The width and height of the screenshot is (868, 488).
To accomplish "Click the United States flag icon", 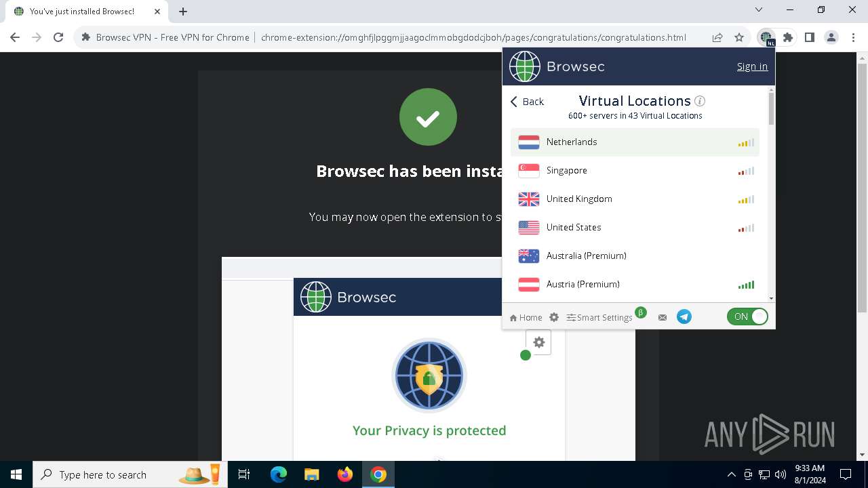I will (529, 228).
